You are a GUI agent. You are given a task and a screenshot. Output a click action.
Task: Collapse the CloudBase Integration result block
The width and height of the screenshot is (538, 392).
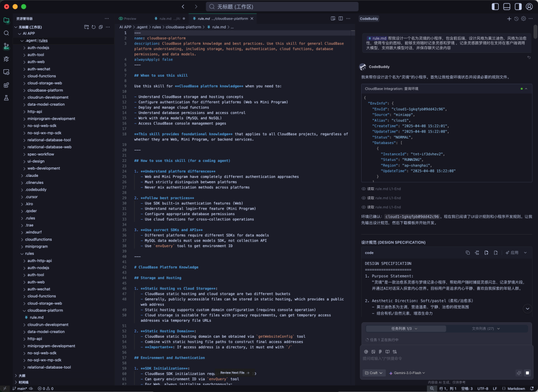526,89
